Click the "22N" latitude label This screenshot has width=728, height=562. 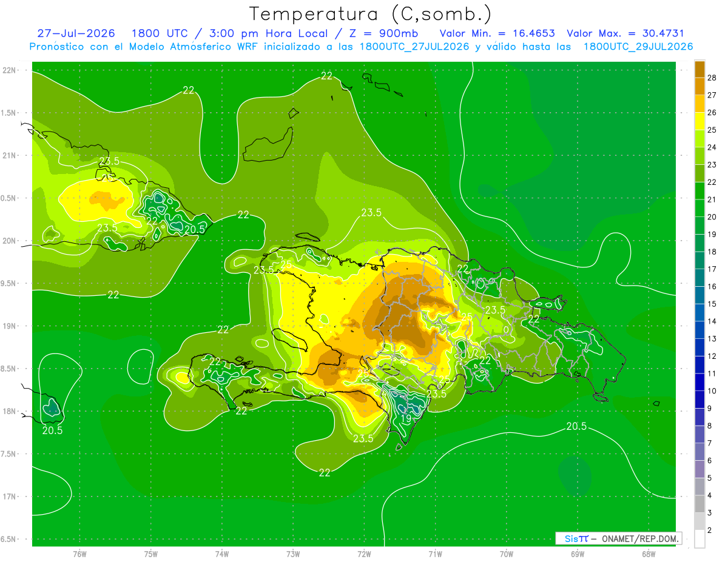10,70
